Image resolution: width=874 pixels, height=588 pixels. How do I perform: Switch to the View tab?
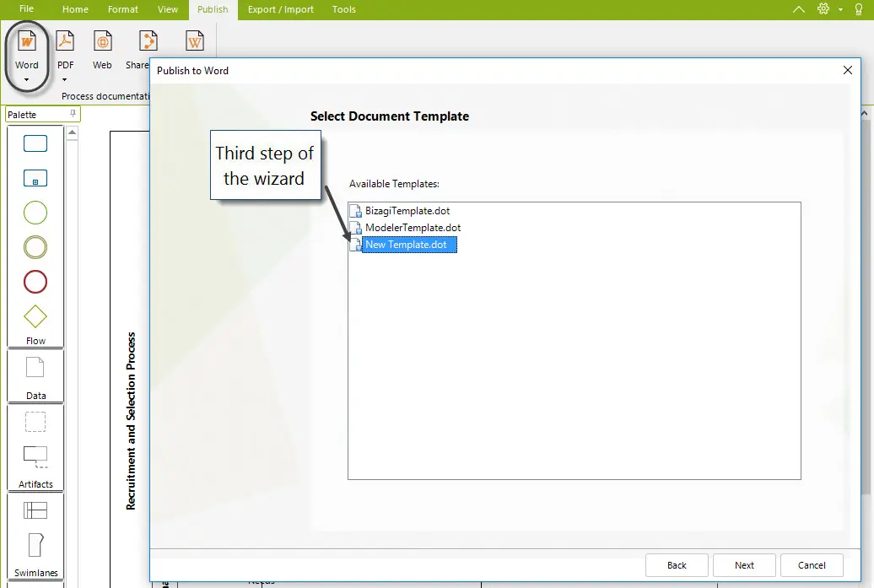coord(168,9)
